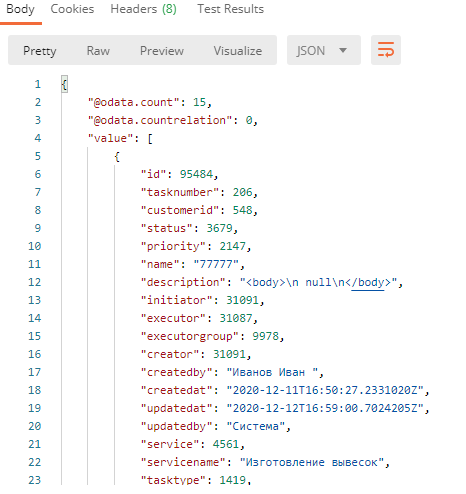This screenshot has height=494, width=466.
Task: Click the "value" array bracket on line 4
Action: (150, 138)
